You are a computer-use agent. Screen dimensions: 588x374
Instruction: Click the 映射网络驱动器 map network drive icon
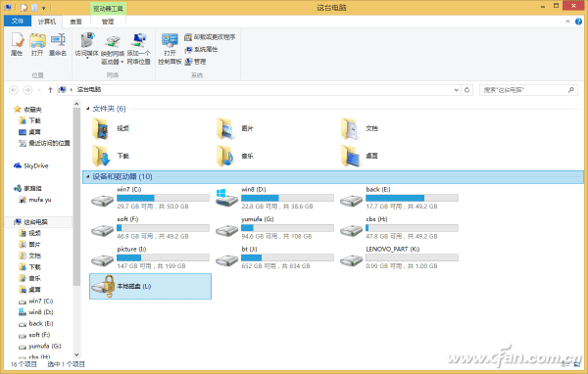[112, 49]
